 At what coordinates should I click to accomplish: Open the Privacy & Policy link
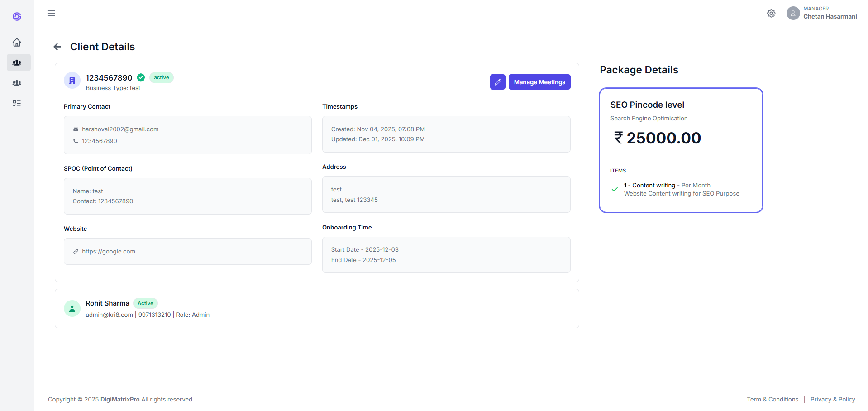(x=832, y=399)
